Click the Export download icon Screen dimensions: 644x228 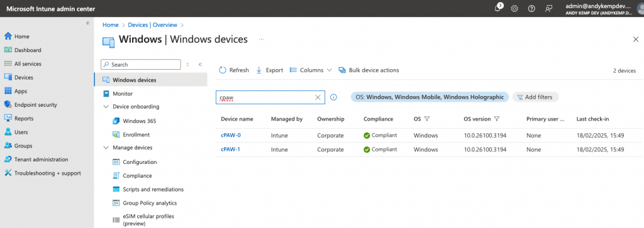coord(259,70)
